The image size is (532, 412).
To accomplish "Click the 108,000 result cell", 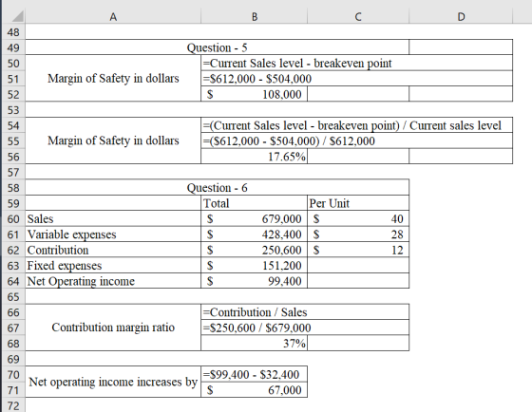I will click(x=255, y=94).
